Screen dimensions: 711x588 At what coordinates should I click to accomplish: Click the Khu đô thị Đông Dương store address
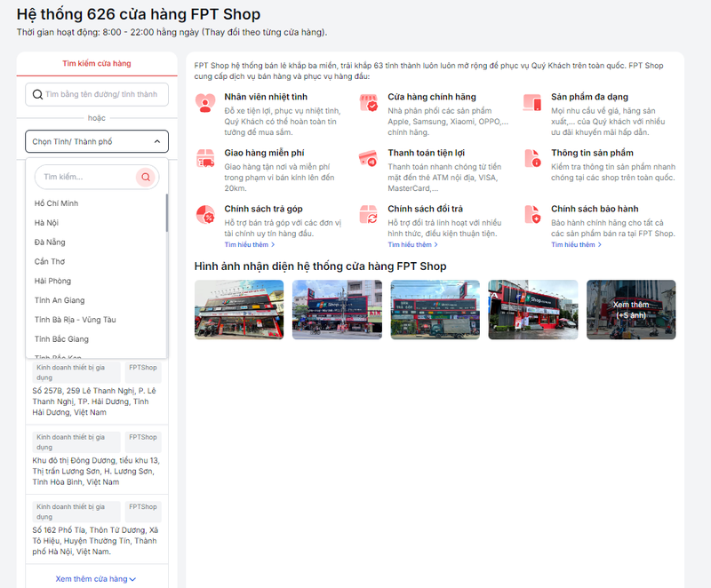click(x=96, y=471)
